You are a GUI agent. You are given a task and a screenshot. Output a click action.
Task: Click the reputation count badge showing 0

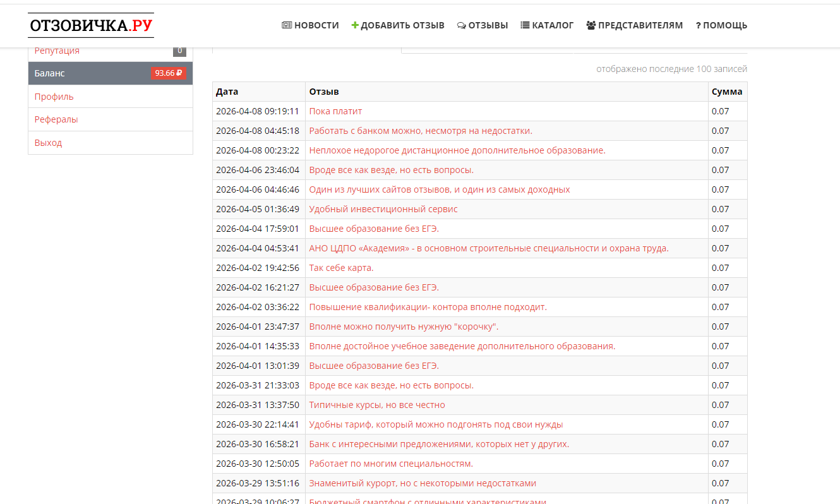pyautogui.click(x=179, y=51)
